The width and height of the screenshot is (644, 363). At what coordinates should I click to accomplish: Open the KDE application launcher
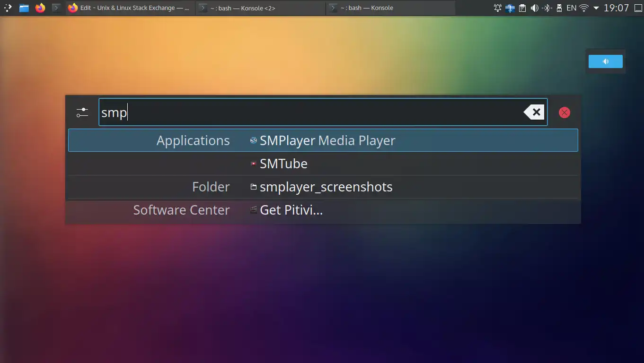(x=8, y=8)
